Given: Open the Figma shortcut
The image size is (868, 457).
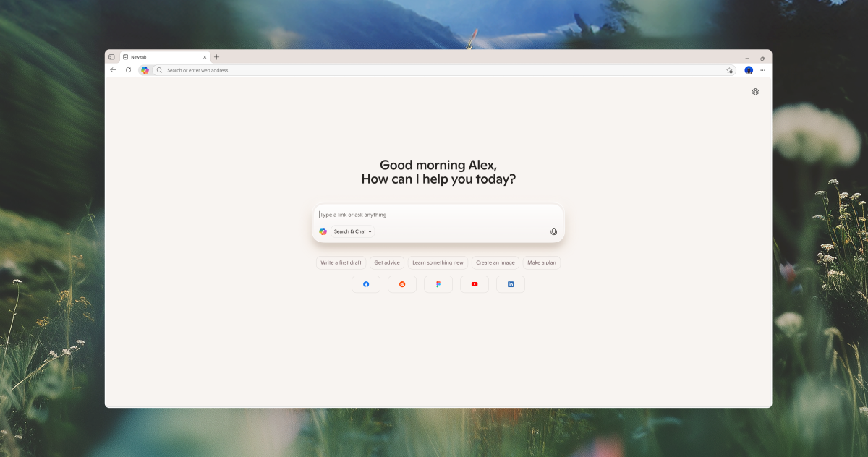Looking at the screenshot, I should tap(438, 284).
